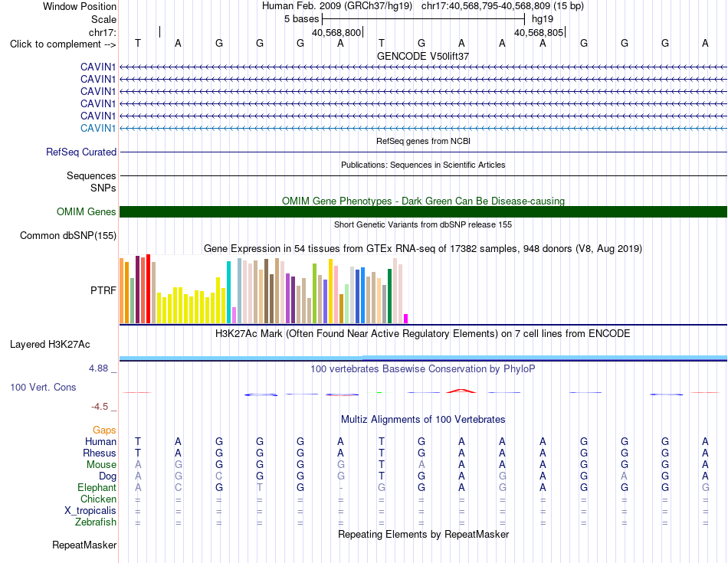The image size is (728, 563).
Task: Click the chr17:40,568,795-40,568,809 position text
Action: coord(486,6)
